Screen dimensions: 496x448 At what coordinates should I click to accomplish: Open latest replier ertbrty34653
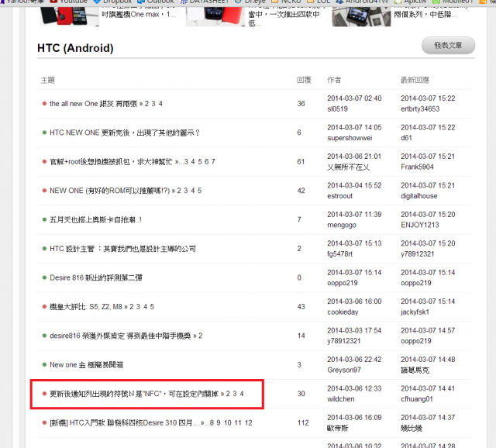(420, 109)
